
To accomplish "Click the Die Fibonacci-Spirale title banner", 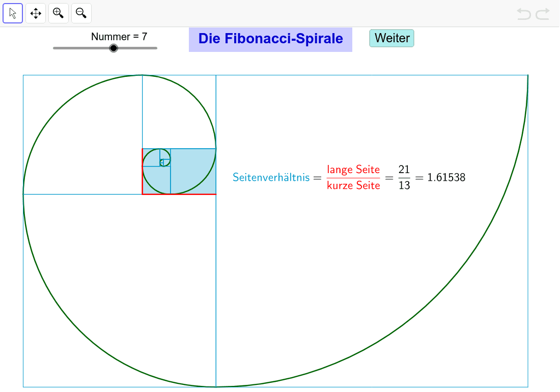I will [x=270, y=39].
